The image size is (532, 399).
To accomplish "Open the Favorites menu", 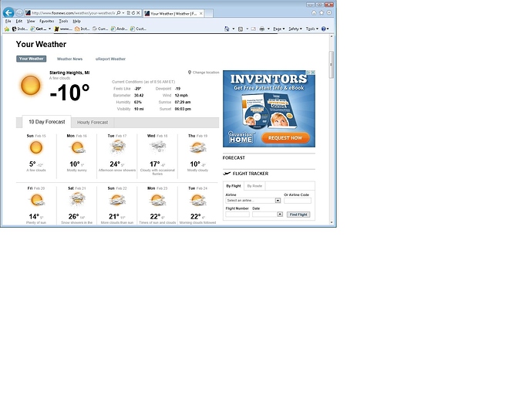I will (47, 21).
